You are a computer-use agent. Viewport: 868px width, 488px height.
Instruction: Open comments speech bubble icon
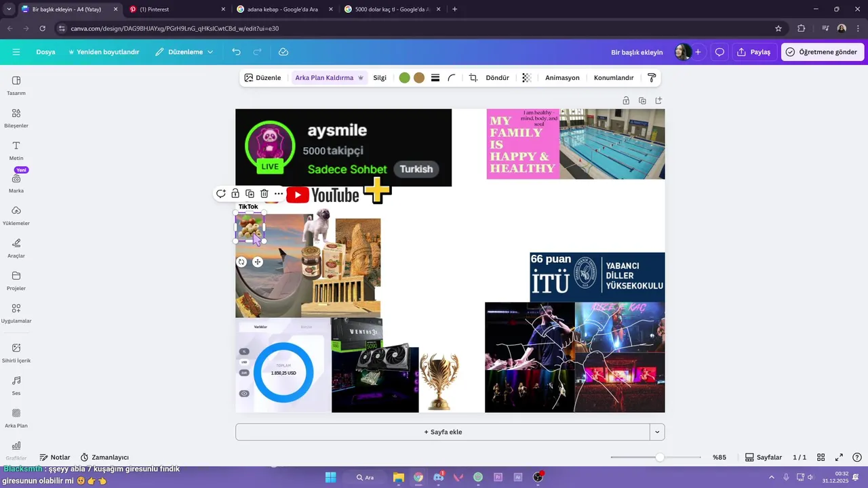[x=719, y=52]
